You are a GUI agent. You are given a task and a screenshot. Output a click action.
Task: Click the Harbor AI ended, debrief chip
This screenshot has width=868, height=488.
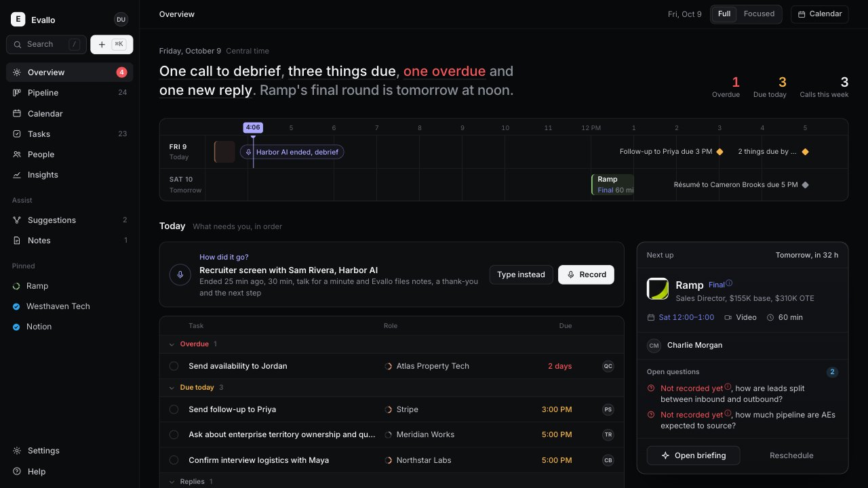click(292, 152)
